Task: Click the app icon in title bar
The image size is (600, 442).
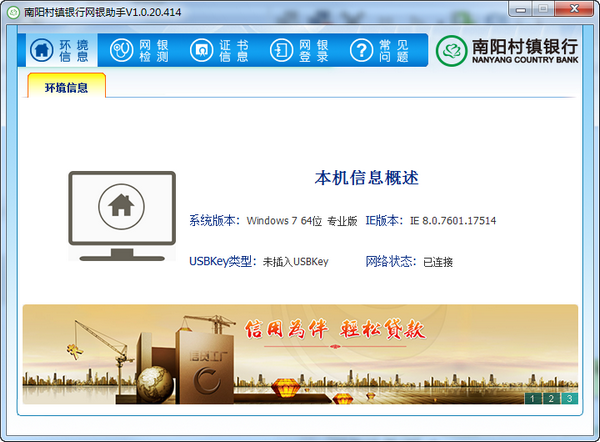Action: 13,11
